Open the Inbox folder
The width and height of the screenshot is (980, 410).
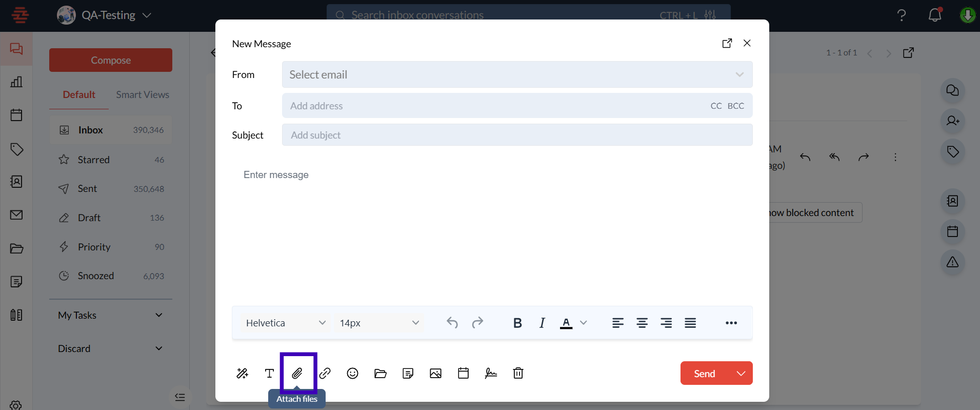[111, 130]
